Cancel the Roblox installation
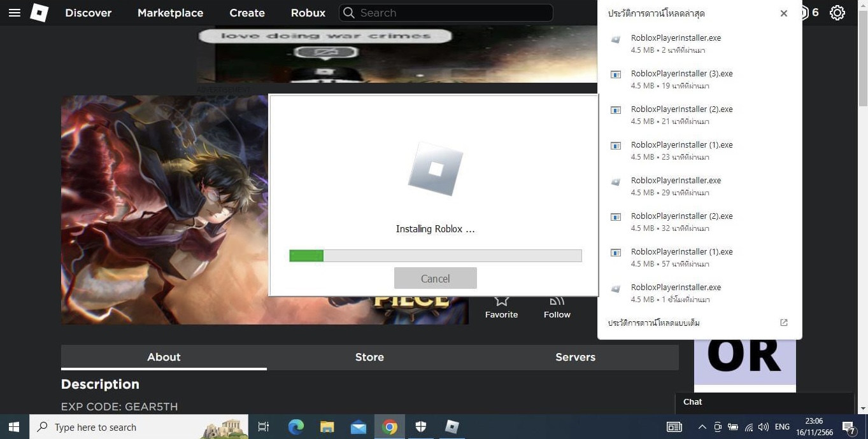The height and width of the screenshot is (439, 868). point(436,278)
